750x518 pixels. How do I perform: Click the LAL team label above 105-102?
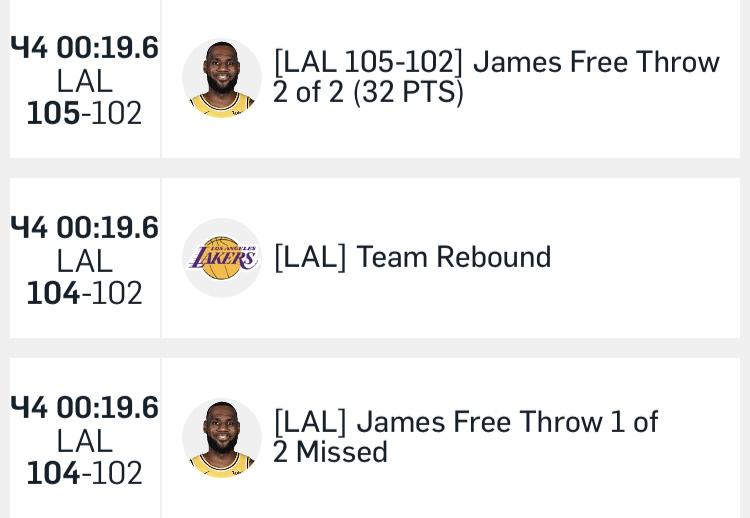coord(85,81)
